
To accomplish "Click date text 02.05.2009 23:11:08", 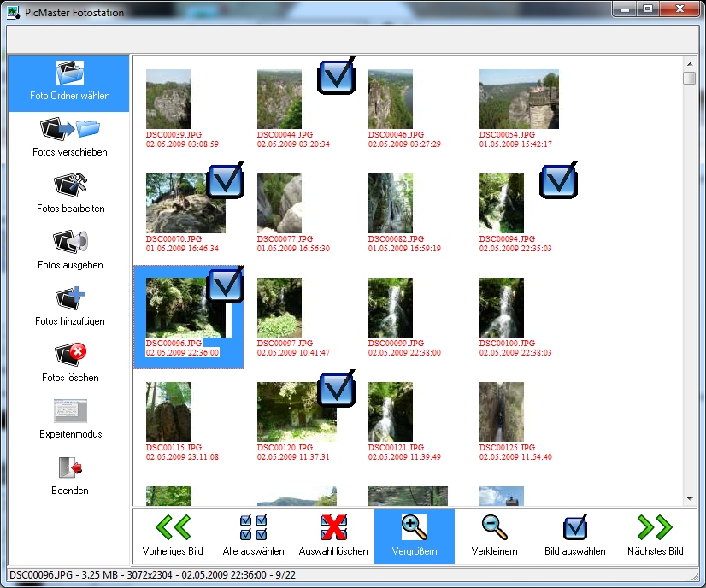I will pos(182,457).
